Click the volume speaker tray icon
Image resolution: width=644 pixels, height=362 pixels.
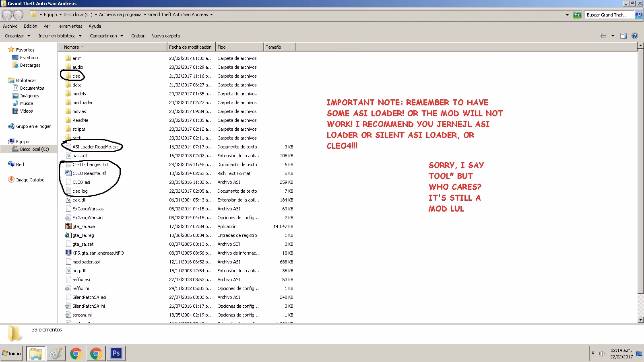(x=602, y=354)
